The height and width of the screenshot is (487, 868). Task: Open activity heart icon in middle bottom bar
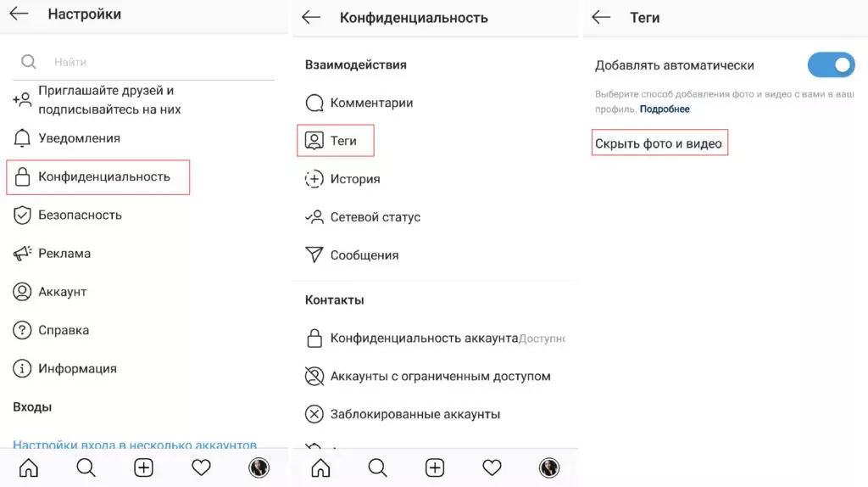pos(492,468)
